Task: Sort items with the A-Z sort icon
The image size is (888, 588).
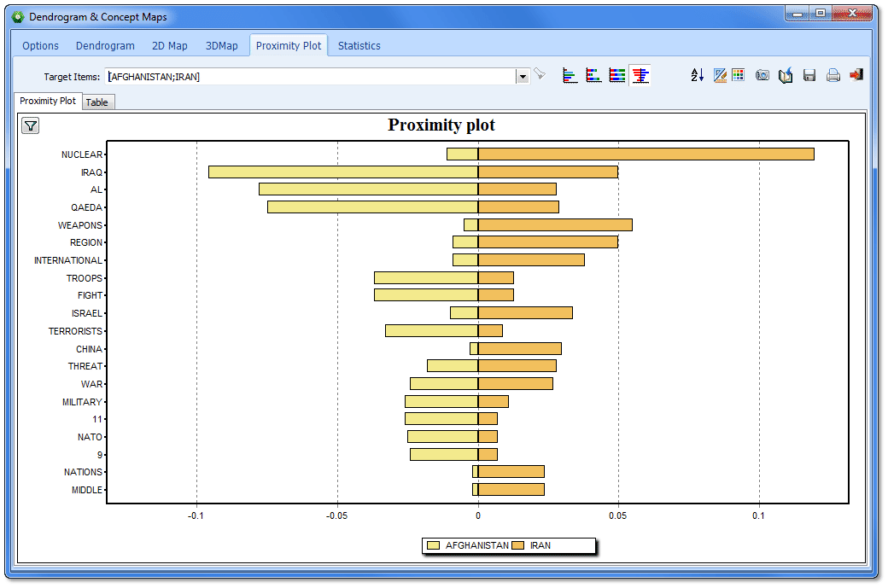Action: [x=698, y=76]
